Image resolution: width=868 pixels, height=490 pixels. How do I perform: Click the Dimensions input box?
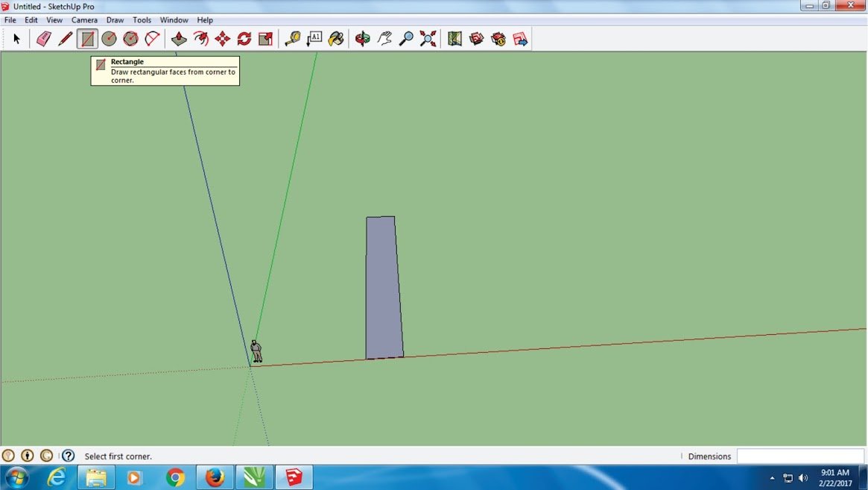[800, 456]
